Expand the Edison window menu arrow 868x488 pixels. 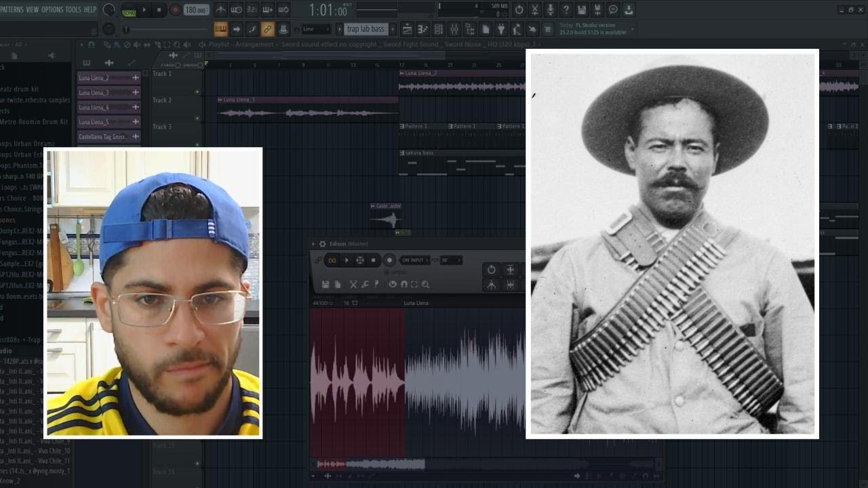313,244
